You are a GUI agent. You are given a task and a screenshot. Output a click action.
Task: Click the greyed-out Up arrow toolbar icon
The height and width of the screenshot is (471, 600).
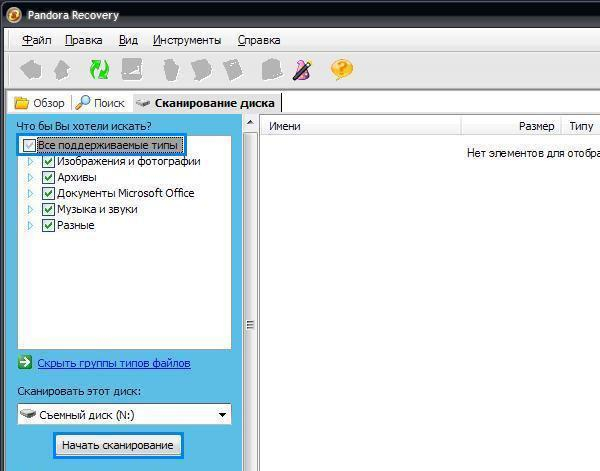[62, 70]
